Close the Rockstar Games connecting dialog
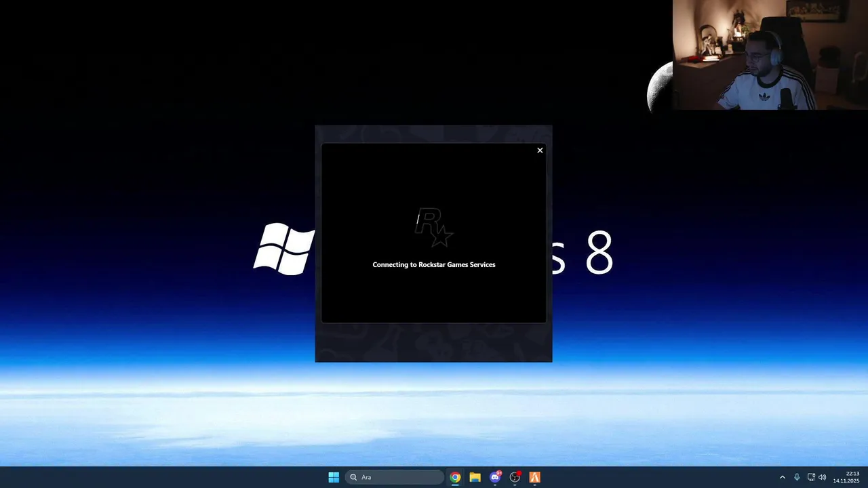Viewport: 868px width, 488px height. [540, 150]
